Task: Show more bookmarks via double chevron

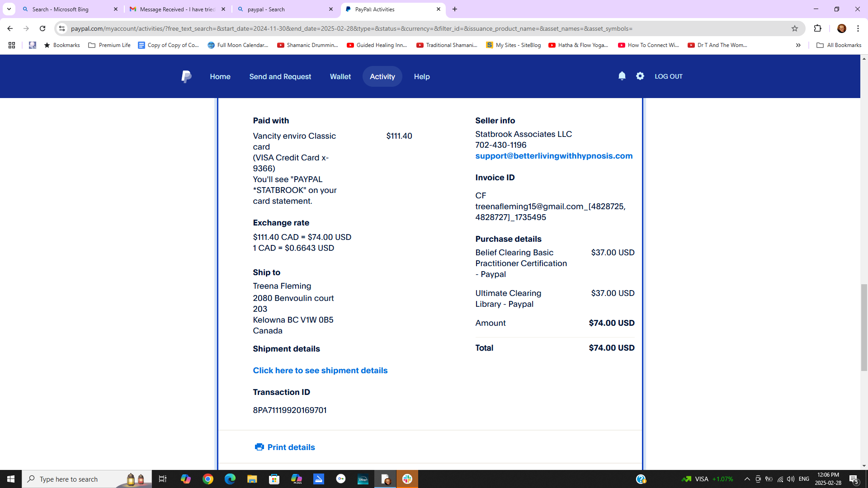Action: [x=798, y=45]
